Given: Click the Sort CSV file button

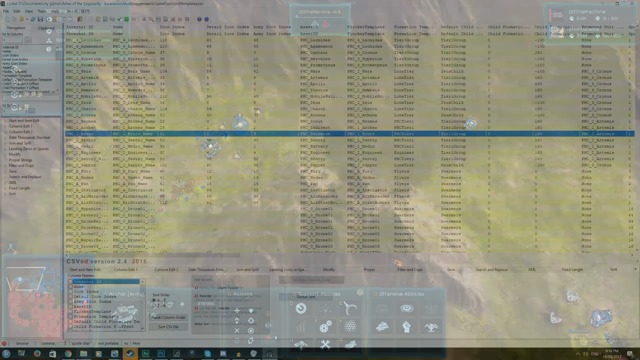Looking at the screenshot, I should (x=168, y=327).
